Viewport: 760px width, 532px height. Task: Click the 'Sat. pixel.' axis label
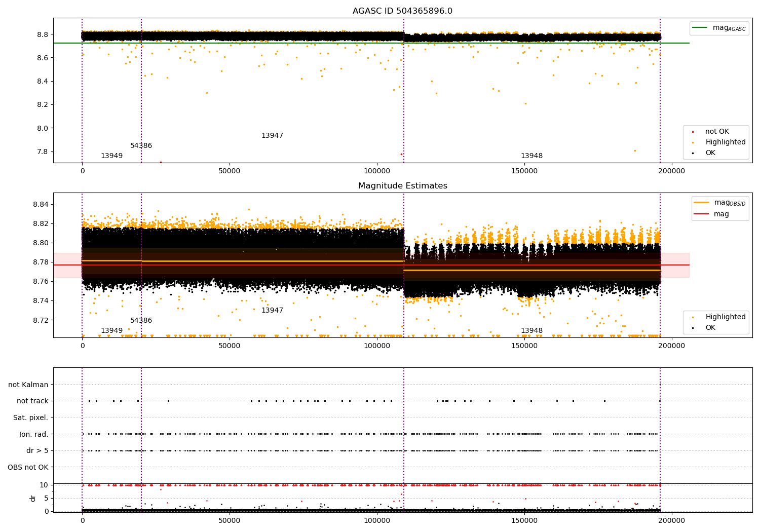tap(30, 418)
